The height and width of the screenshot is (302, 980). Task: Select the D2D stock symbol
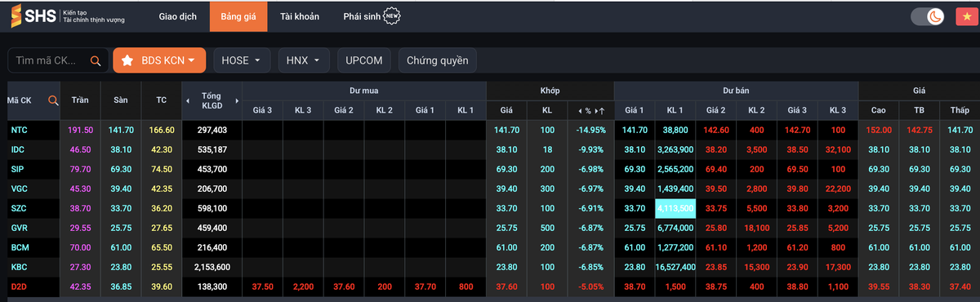(x=19, y=286)
